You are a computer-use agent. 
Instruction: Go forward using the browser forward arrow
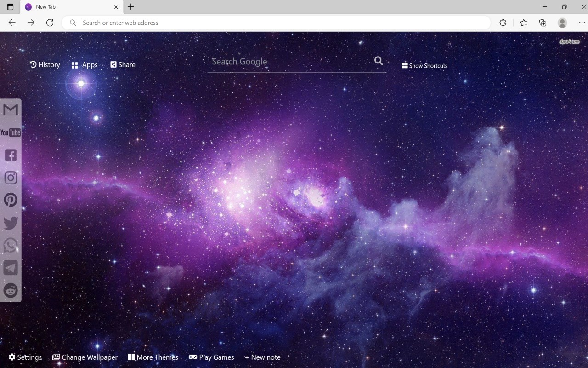tap(31, 23)
